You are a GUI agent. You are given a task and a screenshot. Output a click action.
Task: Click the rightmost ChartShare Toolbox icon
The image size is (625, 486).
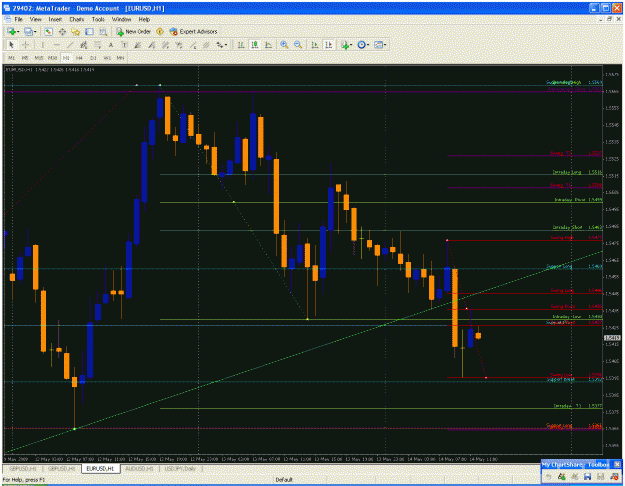click(x=614, y=476)
